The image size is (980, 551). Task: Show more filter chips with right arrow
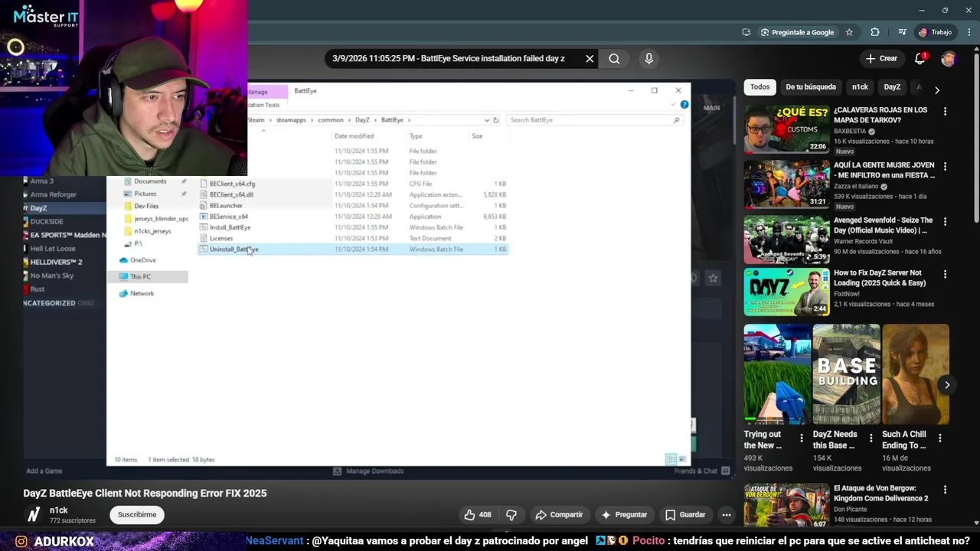coord(937,90)
